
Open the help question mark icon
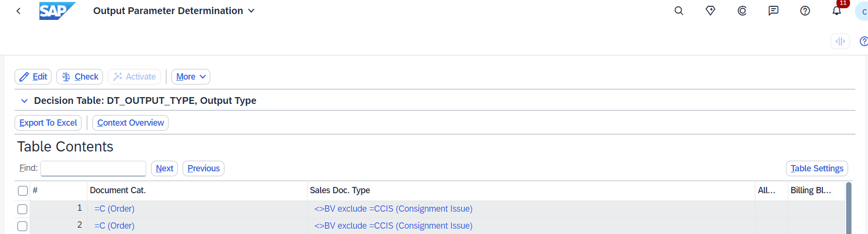805,11
